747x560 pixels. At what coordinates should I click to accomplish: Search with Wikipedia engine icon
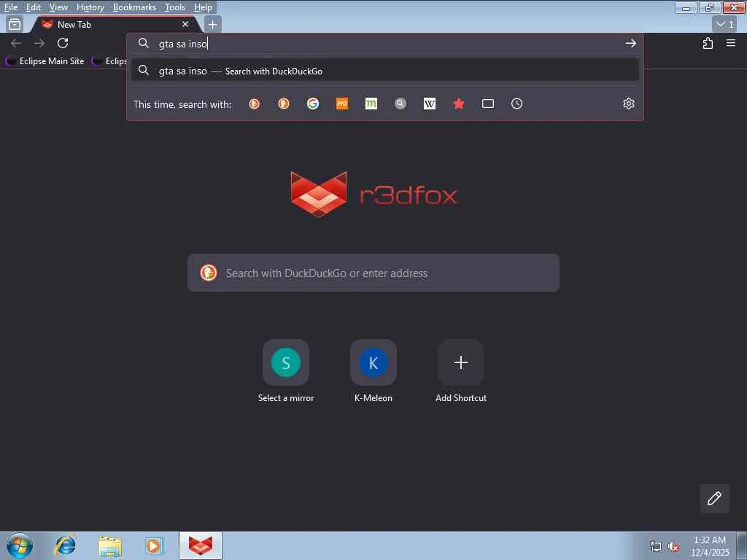click(429, 104)
